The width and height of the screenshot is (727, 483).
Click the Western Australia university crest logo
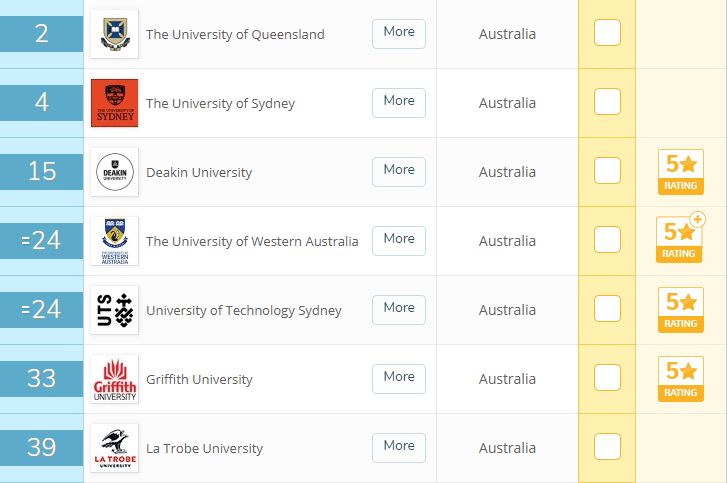tap(115, 241)
